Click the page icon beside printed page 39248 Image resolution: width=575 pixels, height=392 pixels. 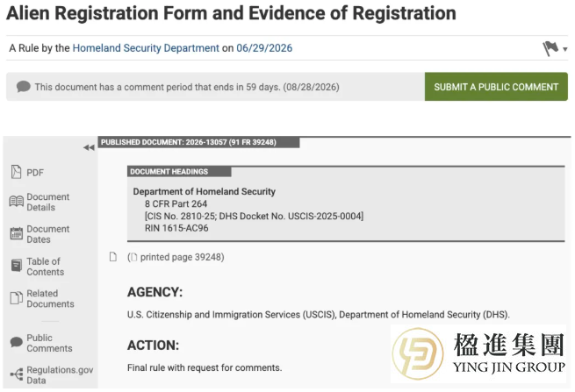point(113,257)
